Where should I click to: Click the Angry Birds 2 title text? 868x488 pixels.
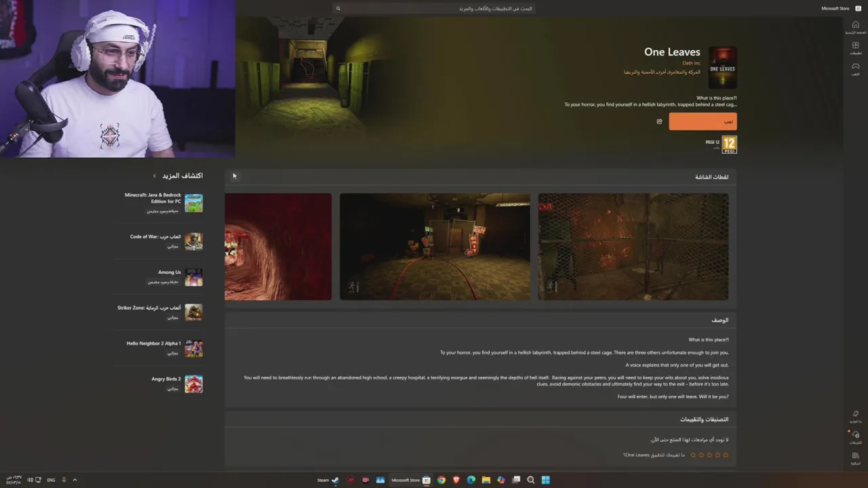166,379
